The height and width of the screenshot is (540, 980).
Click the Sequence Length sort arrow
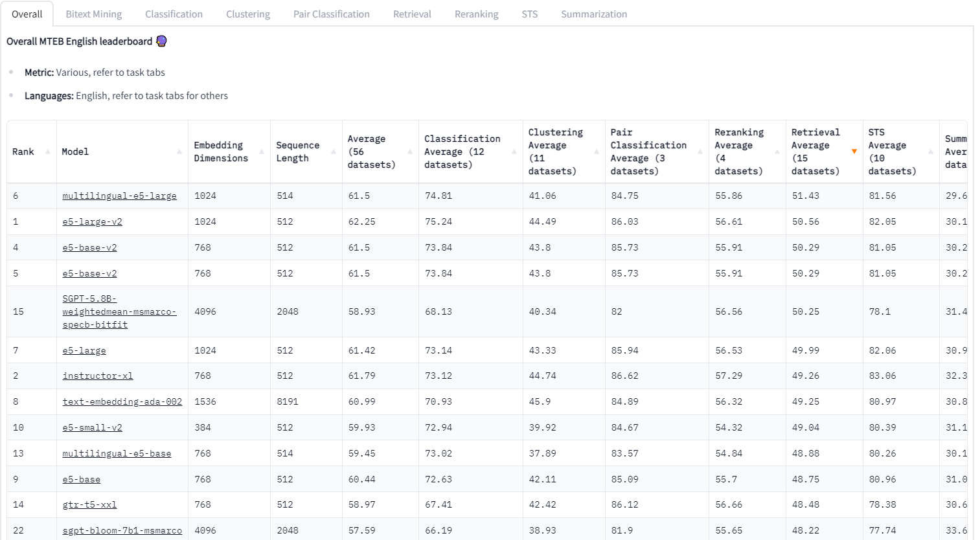click(335, 152)
